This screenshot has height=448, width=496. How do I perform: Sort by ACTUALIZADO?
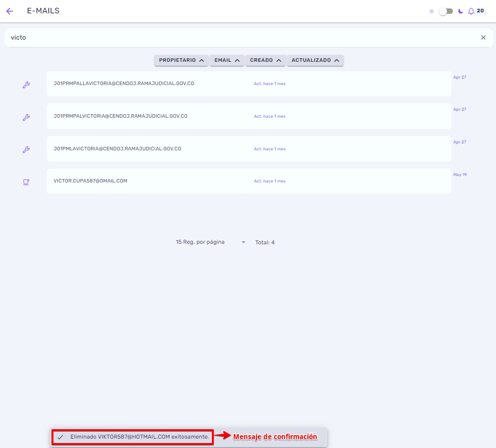[315, 60]
